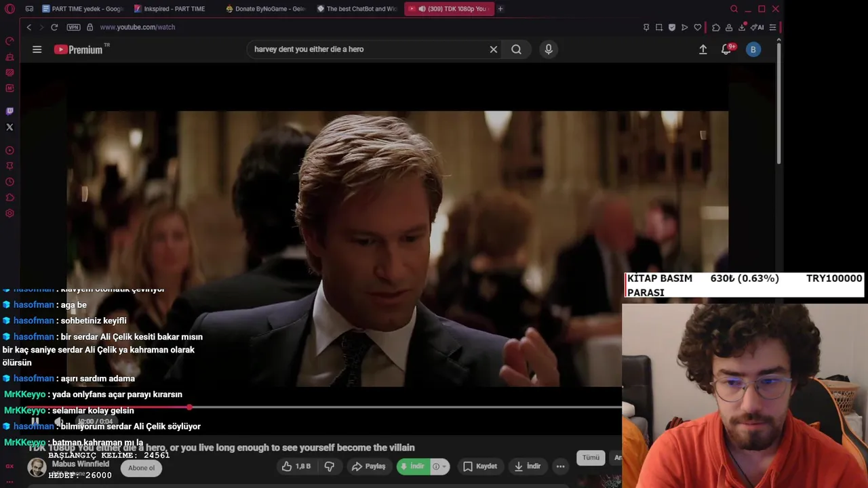Open the browser profile account icon
868x488 pixels.
(x=729, y=27)
